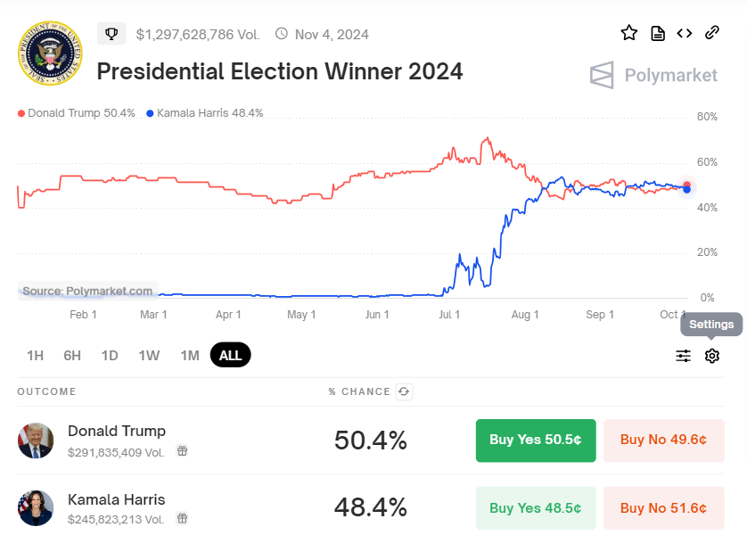Click gift icon next to Harris volume
The image size is (747, 560).
(183, 518)
